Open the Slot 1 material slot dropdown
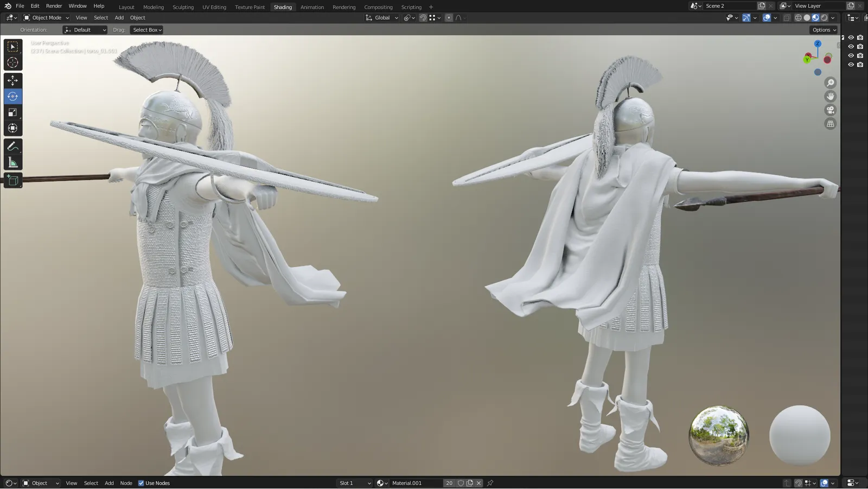Screen dimensions: 868x489 point(355,483)
